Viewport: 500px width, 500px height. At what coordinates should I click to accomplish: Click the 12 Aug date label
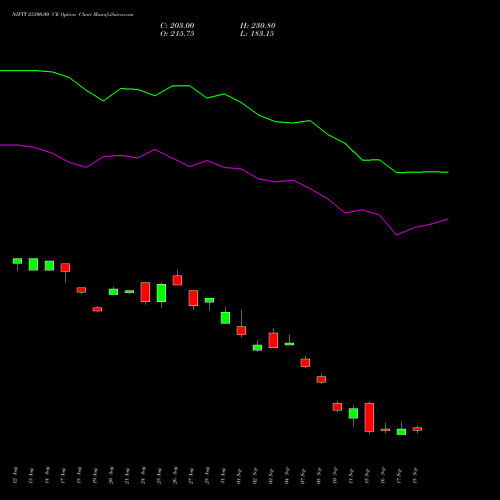pyautogui.click(x=15, y=475)
